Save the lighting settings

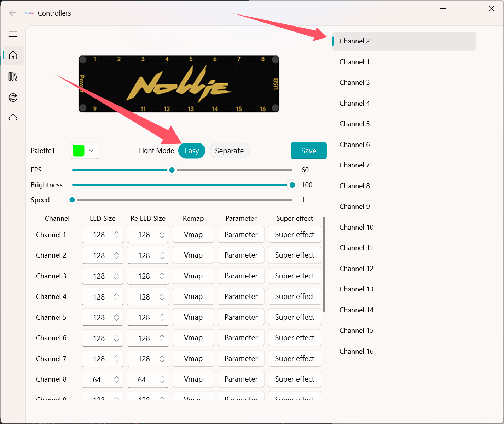(x=308, y=151)
